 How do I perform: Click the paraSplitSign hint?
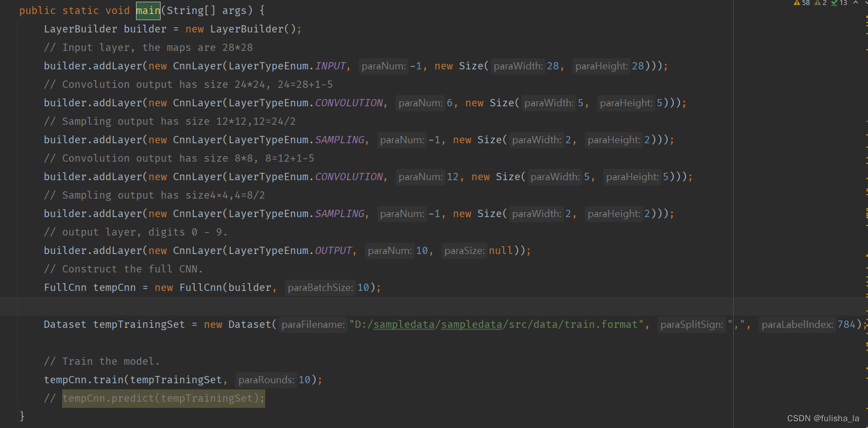(691, 324)
